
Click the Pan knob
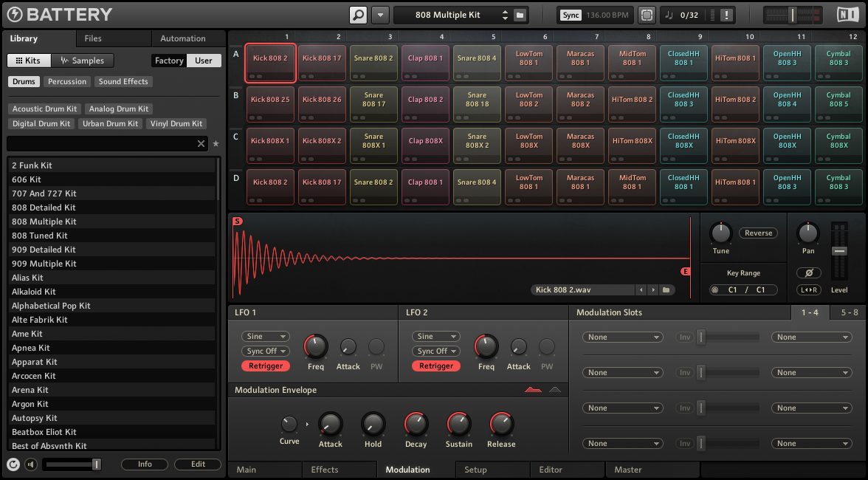click(x=808, y=233)
